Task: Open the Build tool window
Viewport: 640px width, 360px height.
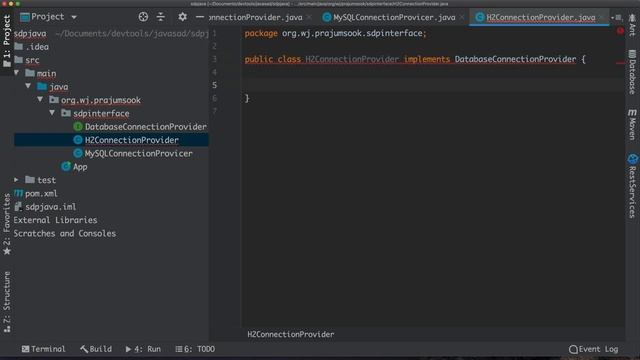Action: (x=96, y=349)
